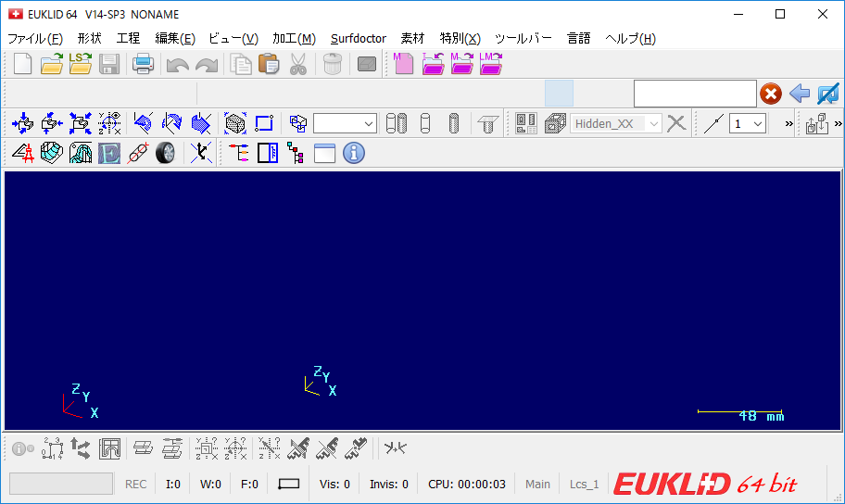
Task: Click the trash can delete icon
Action: point(333,64)
